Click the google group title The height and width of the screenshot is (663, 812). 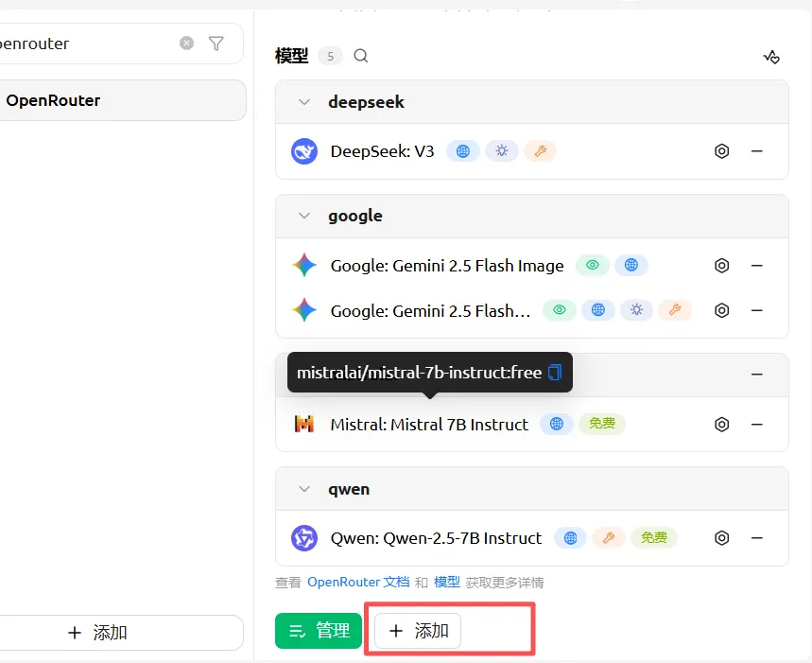tap(355, 216)
